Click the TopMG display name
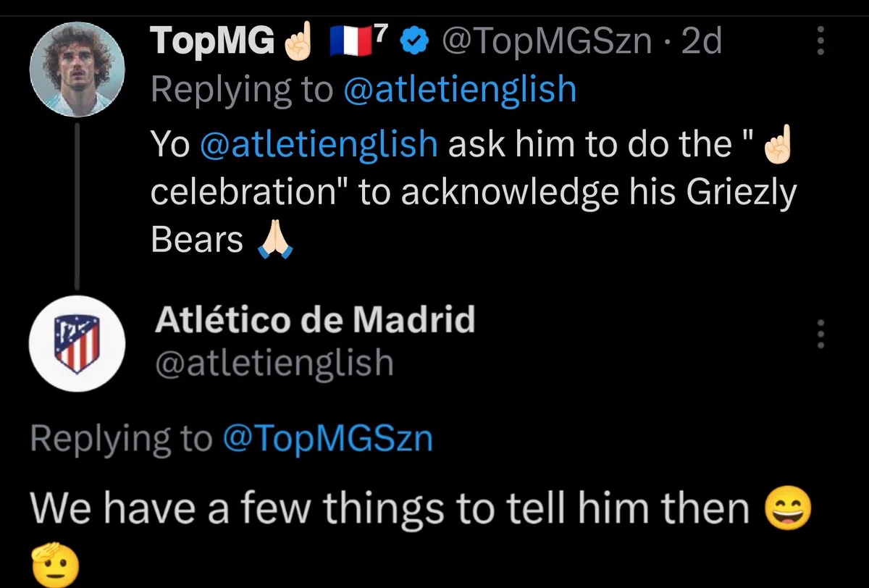The image size is (869, 588). click(213, 42)
